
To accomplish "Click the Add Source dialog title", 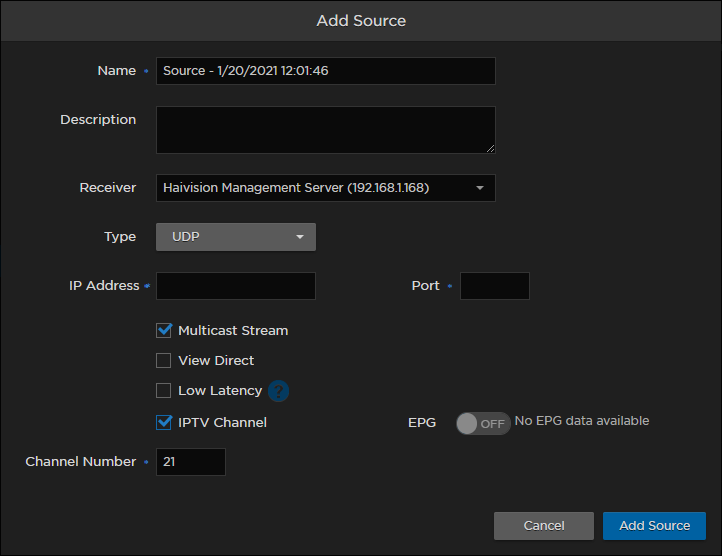I will click(361, 20).
